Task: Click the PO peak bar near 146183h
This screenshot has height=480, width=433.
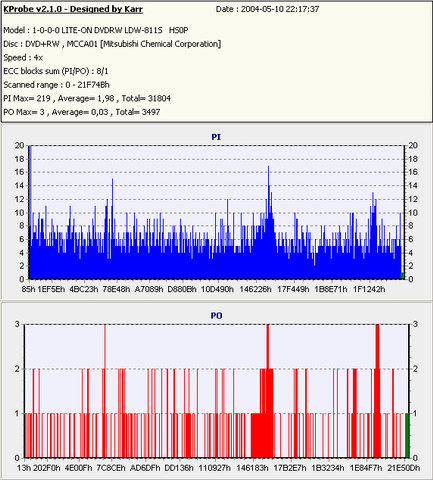Action: 268,391
